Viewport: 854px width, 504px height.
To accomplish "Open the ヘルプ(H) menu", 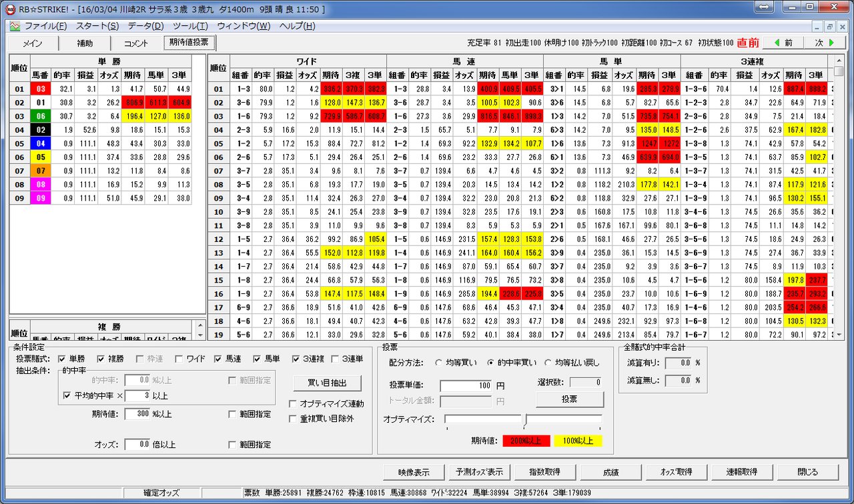I will click(x=297, y=26).
